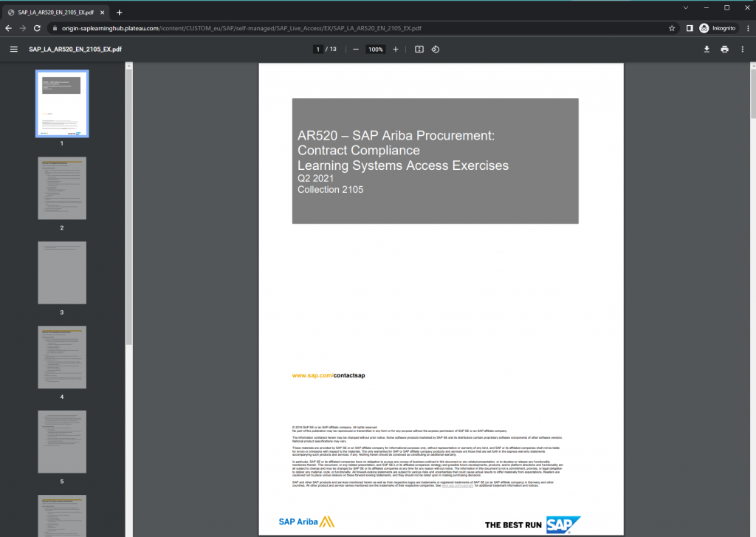Viewport: 756px width, 537px height.
Task: Edit the page number field
Action: click(317, 49)
